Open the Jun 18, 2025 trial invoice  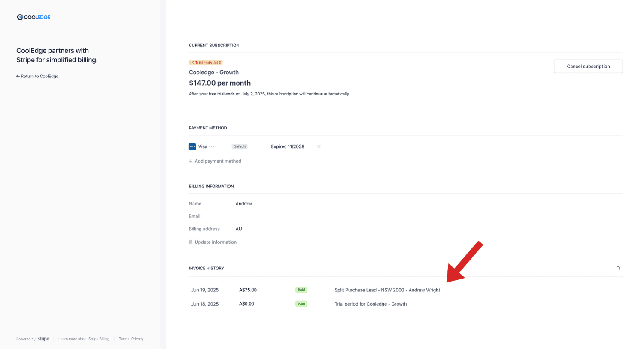(x=205, y=304)
